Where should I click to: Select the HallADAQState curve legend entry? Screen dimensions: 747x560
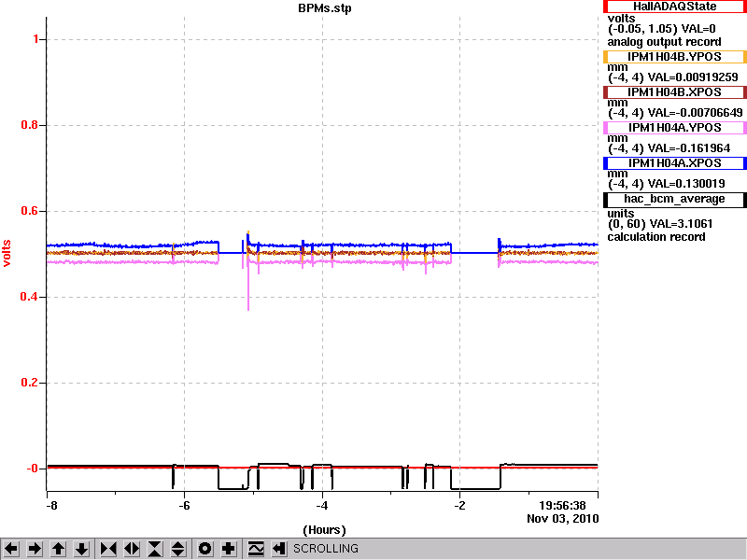click(674, 7)
